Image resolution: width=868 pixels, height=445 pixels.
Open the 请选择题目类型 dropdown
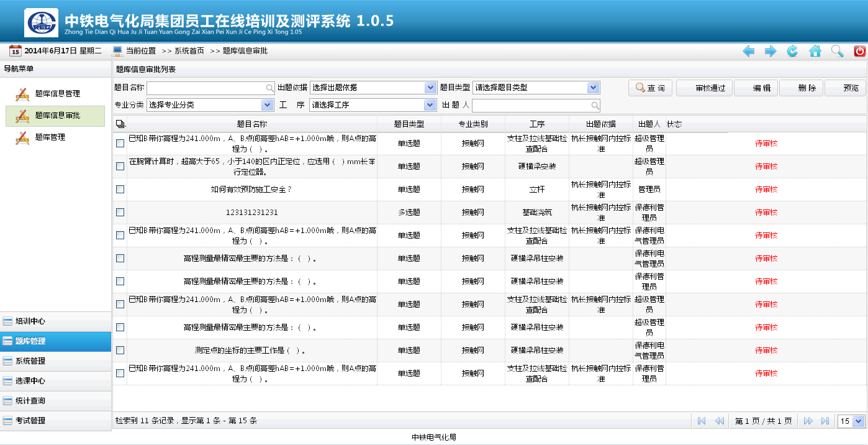(536, 88)
